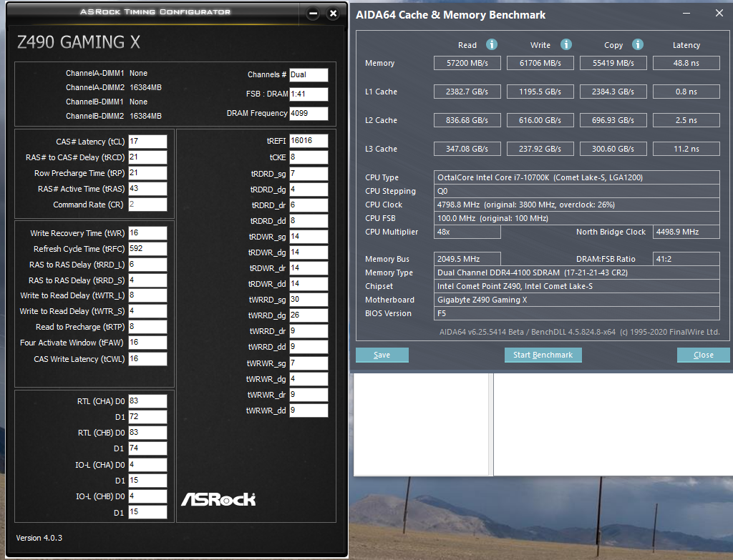Click the Channels # field showing Dual
Image resolution: width=733 pixels, height=560 pixels.
tap(309, 74)
